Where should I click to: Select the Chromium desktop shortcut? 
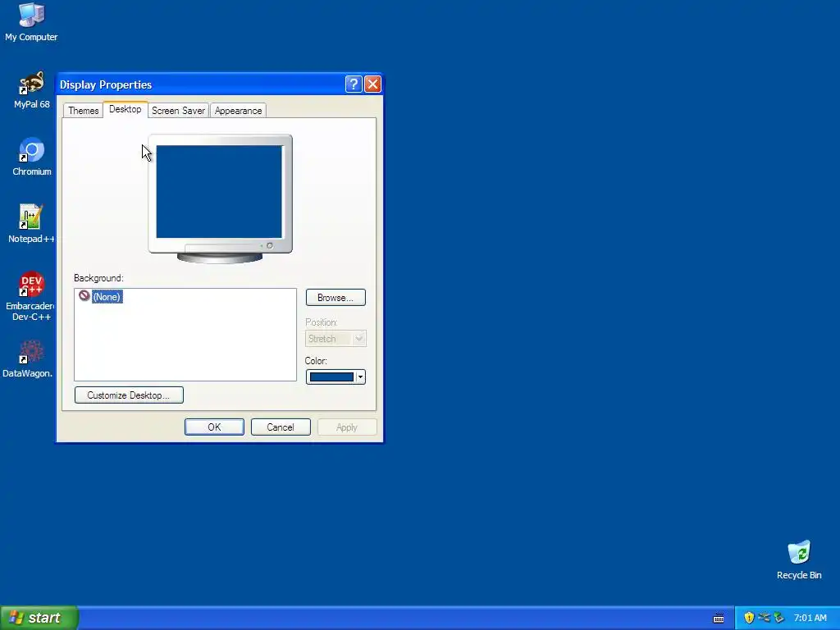[x=32, y=157]
